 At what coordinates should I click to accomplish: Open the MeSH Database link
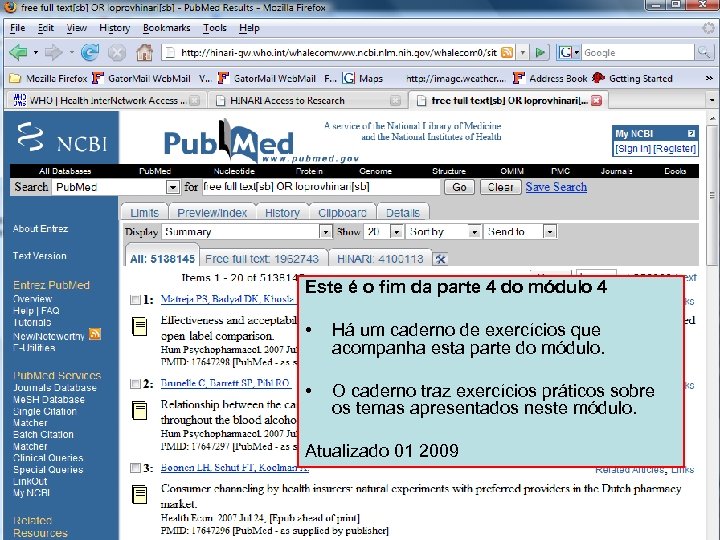point(49,399)
